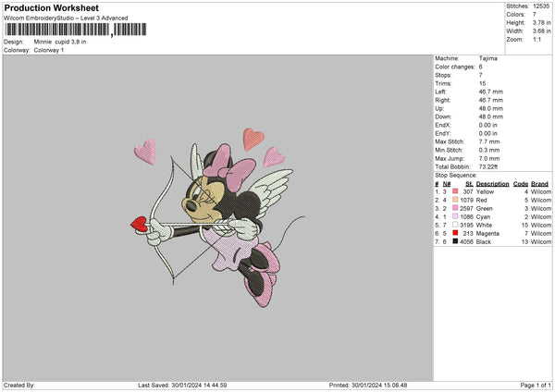The image size is (555, 392).
Task: Select the white swatch in the White row
Action: (455, 225)
